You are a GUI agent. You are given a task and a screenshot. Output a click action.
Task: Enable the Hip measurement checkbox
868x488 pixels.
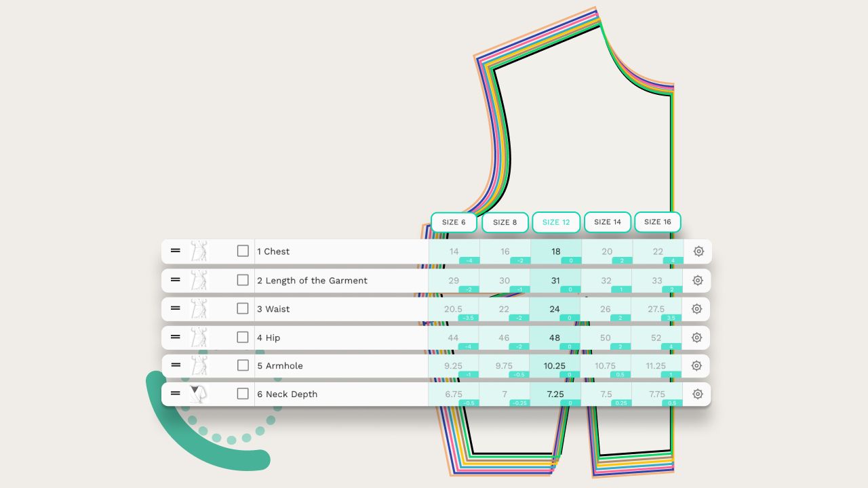243,337
